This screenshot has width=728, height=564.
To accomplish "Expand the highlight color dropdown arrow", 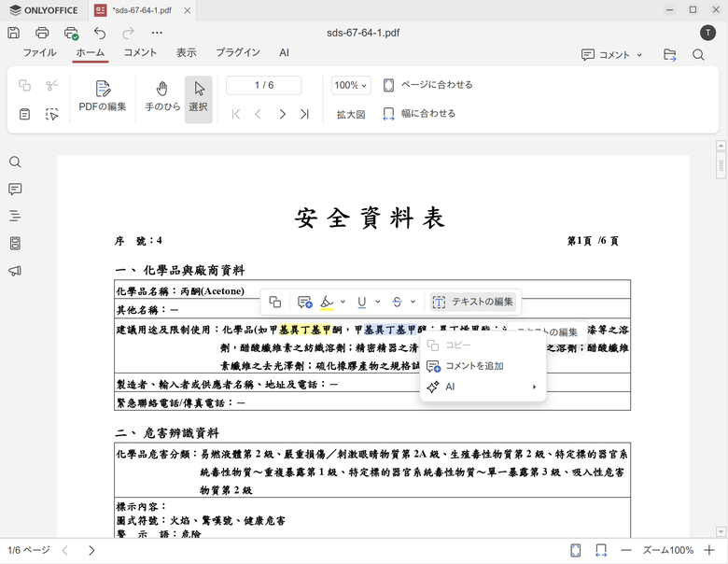I will 343,302.
